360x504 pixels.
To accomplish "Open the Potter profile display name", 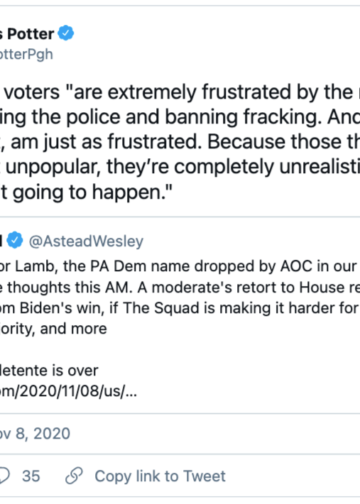I will pos(27,34).
